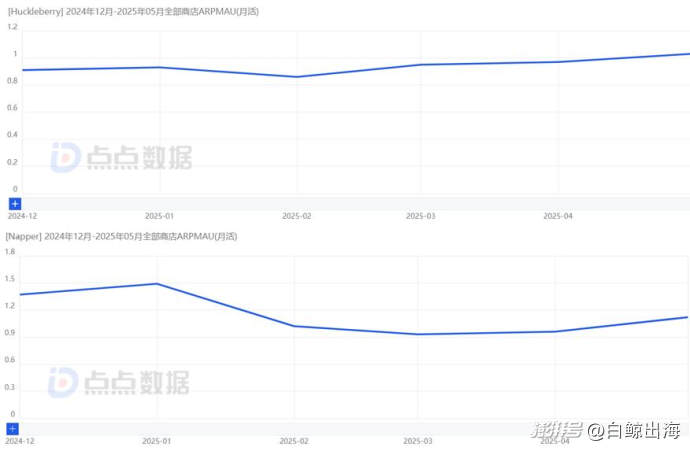Click Huckleberry line point at 2025-04
Image resolution: width=690 pixels, height=451 pixels.
557,62
